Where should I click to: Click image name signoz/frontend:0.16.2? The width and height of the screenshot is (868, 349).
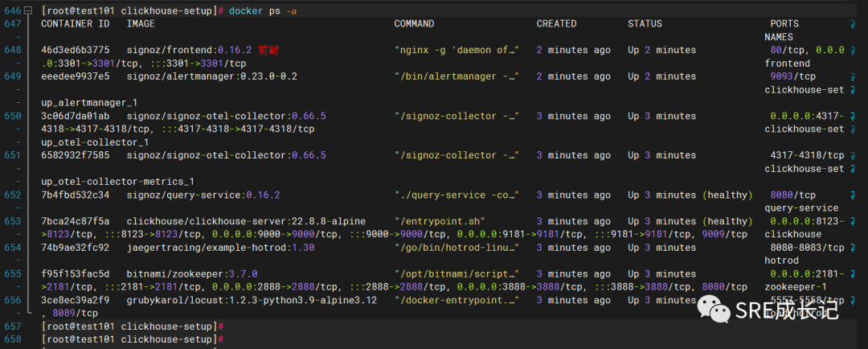(190, 50)
